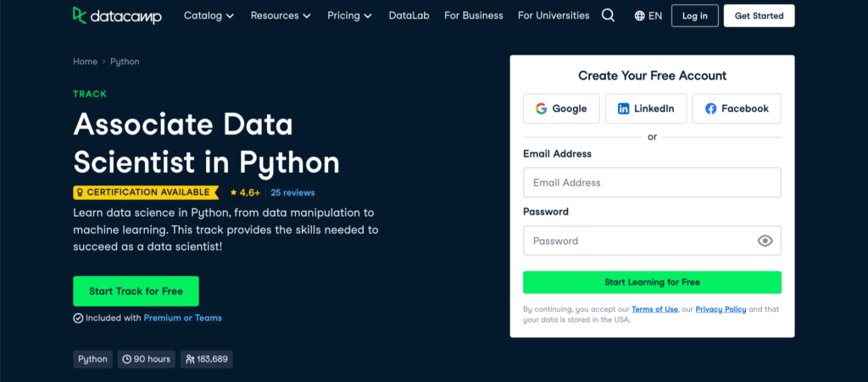The width and height of the screenshot is (868, 382).
Task: Sign up with Facebook button
Action: (x=736, y=108)
